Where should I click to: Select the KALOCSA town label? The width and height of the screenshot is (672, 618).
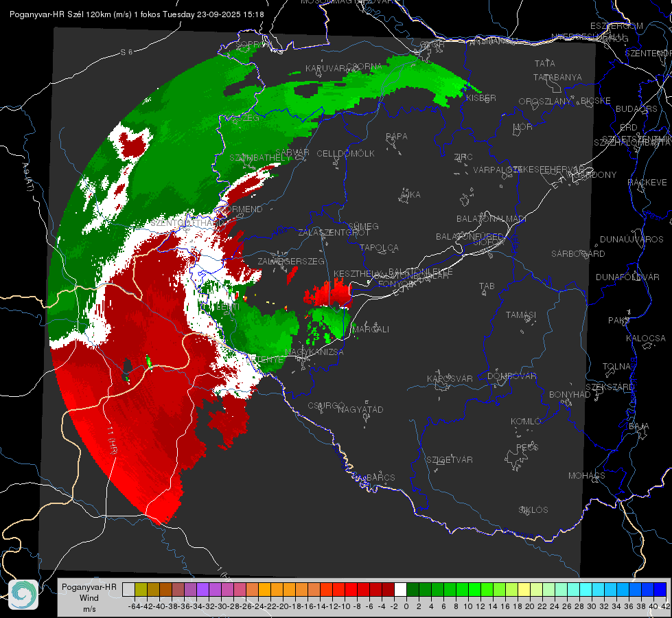tap(646, 339)
